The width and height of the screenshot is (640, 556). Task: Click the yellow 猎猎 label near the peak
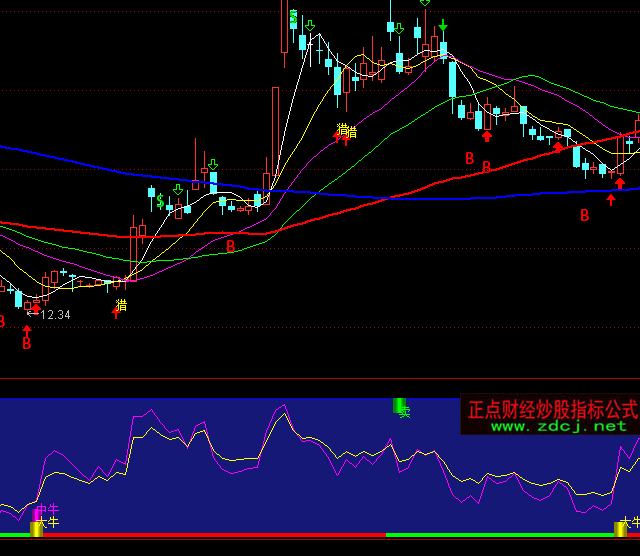[347, 130]
